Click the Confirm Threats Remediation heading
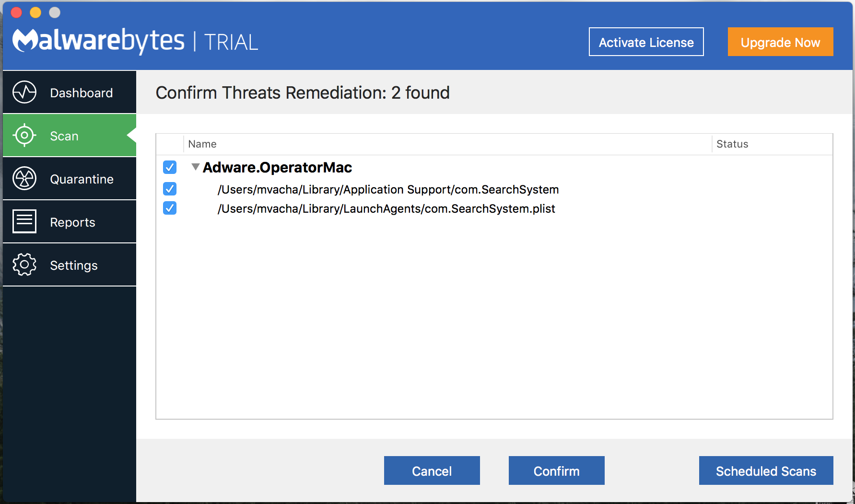 pos(303,92)
